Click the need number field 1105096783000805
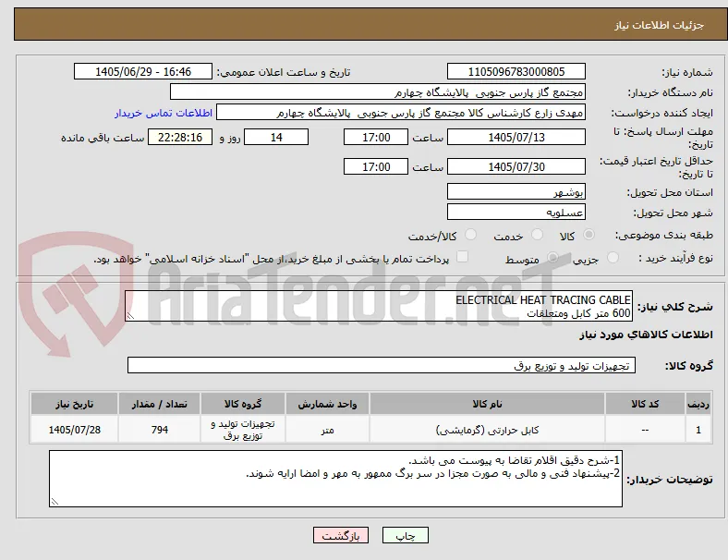This screenshot has width=728, height=560. (516, 71)
